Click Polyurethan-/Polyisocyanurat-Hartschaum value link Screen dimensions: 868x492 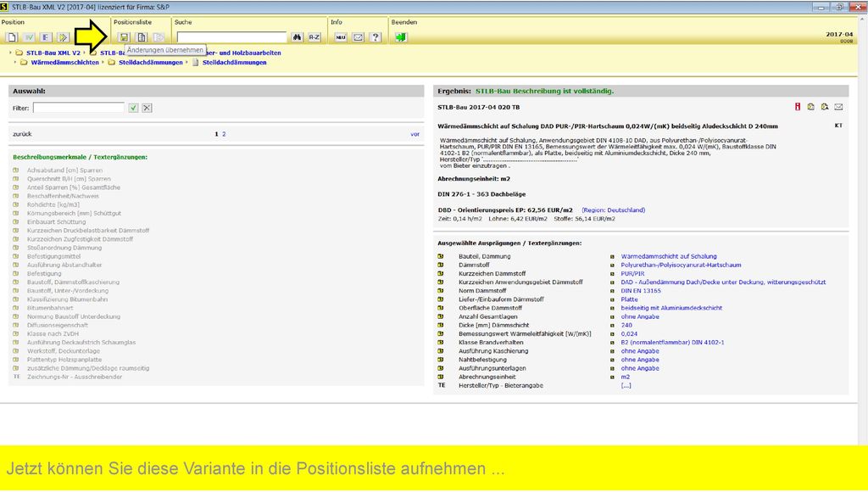coord(681,266)
